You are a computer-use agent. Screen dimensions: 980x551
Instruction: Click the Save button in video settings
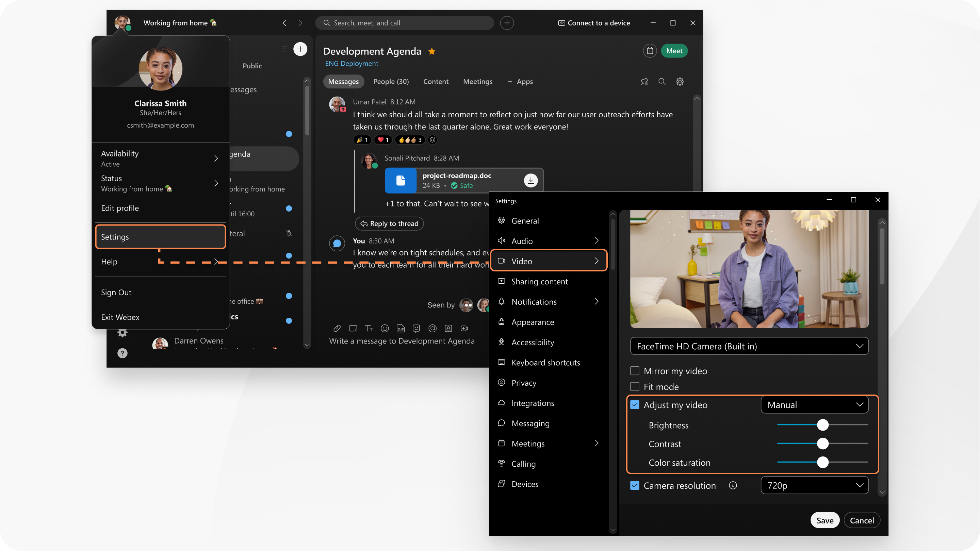pos(824,520)
